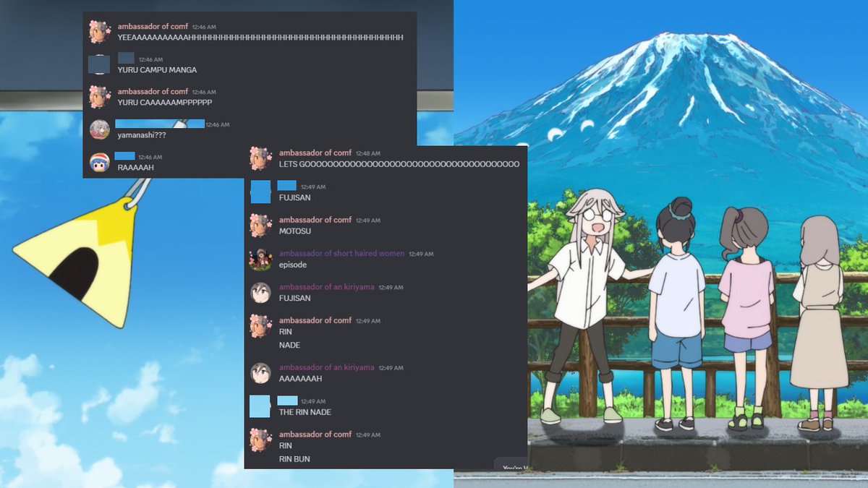Click username ambassador of short haired women

[x=341, y=253]
